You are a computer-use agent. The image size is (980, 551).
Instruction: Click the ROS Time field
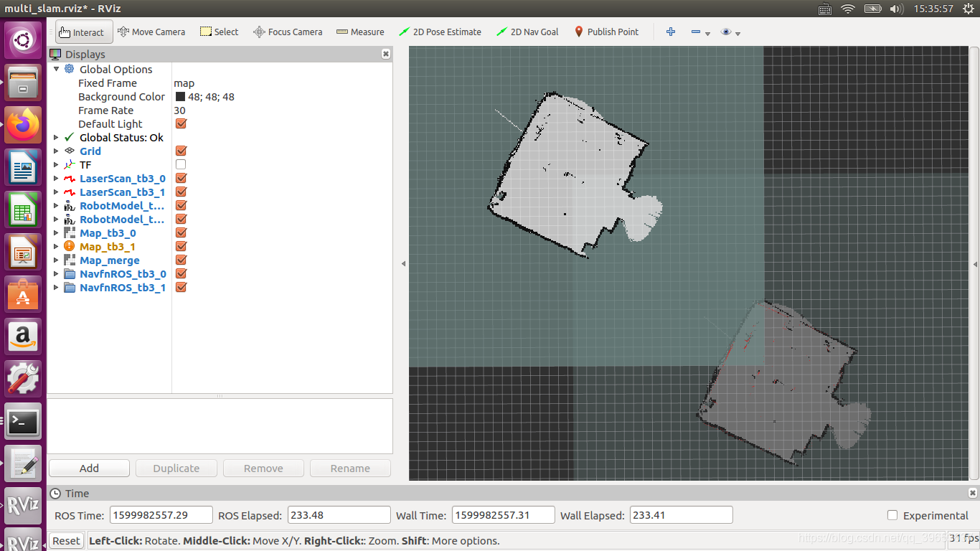(161, 515)
